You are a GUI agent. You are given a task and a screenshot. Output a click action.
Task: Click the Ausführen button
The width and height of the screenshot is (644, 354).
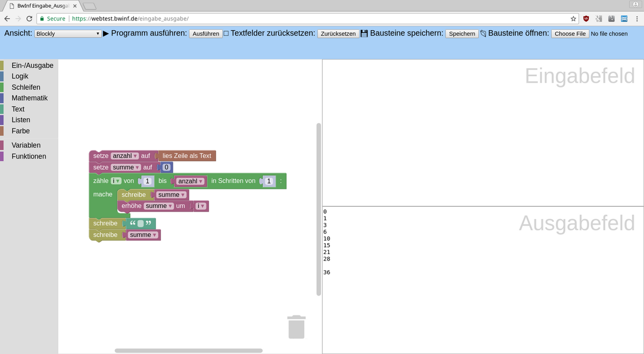pyautogui.click(x=206, y=33)
